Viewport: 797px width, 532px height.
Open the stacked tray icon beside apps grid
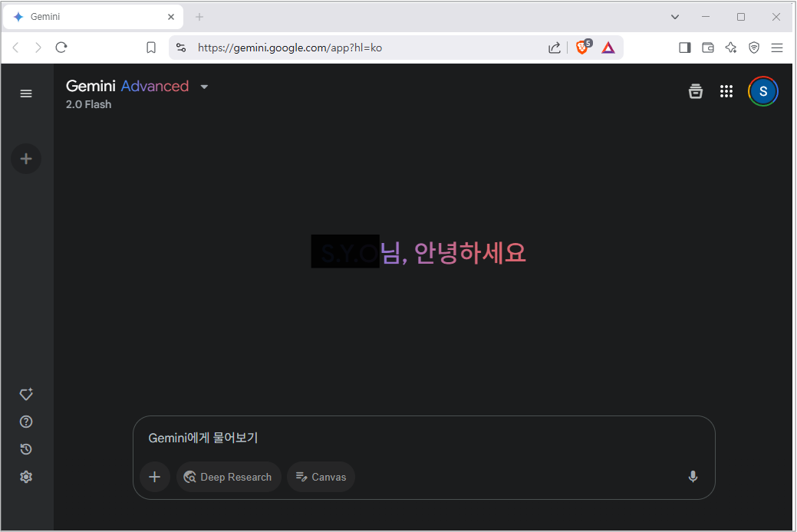tap(695, 91)
